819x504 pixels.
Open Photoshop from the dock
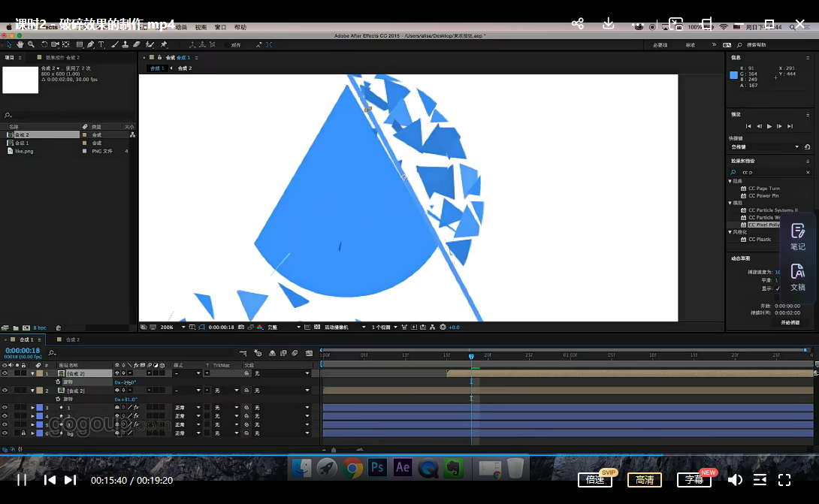[377, 467]
